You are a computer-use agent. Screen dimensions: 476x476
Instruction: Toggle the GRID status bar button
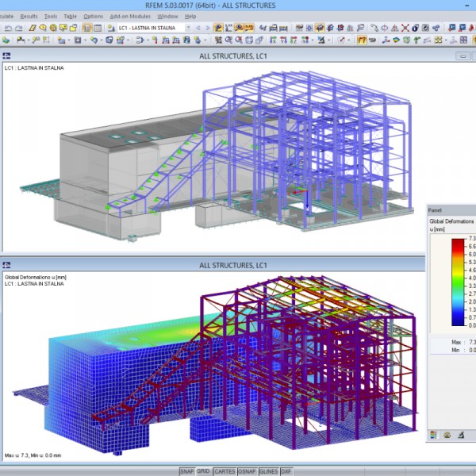[x=204, y=471]
